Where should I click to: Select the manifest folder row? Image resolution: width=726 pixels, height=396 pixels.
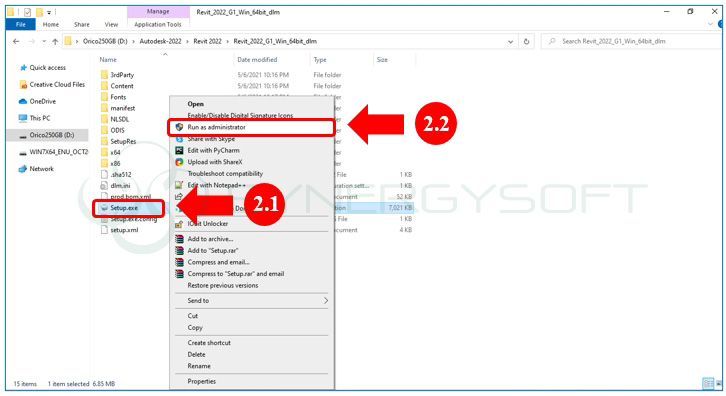[123, 108]
